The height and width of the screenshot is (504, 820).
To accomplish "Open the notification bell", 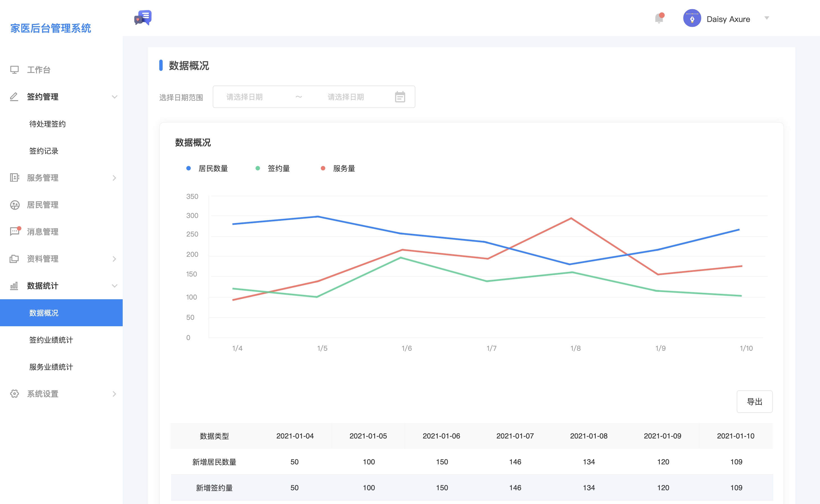I will (659, 18).
